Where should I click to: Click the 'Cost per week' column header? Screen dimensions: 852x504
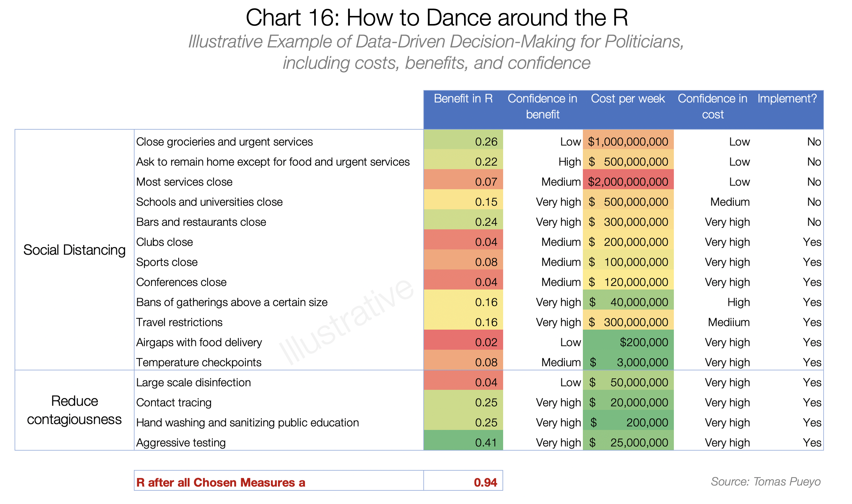[628, 99]
